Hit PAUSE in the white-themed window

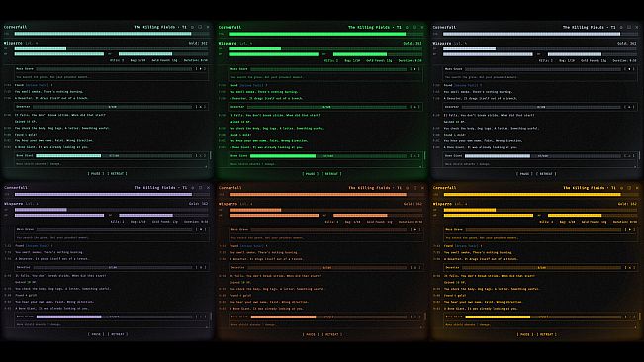tap(524, 174)
